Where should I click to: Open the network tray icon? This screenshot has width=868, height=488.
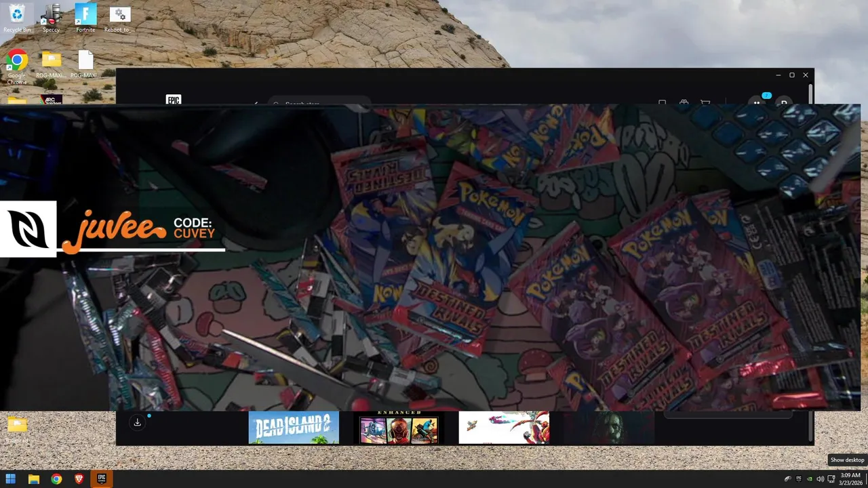click(x=831, y=479)
